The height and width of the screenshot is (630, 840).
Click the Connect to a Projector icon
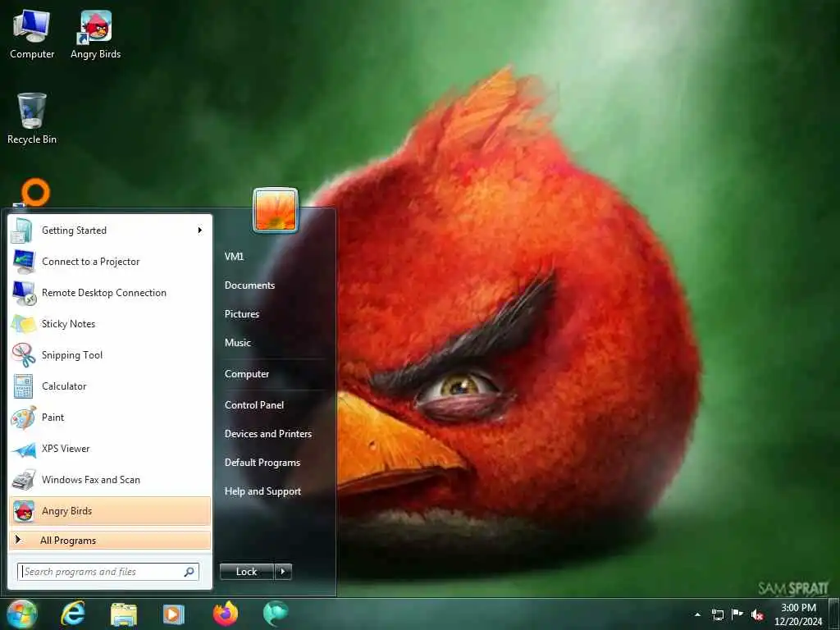tap(24, 262)
